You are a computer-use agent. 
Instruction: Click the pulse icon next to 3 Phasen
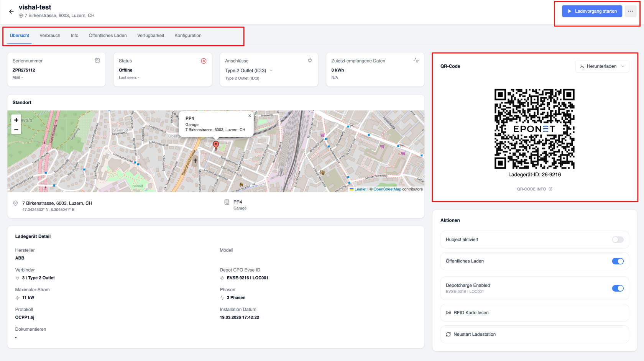tap(222, 298)
